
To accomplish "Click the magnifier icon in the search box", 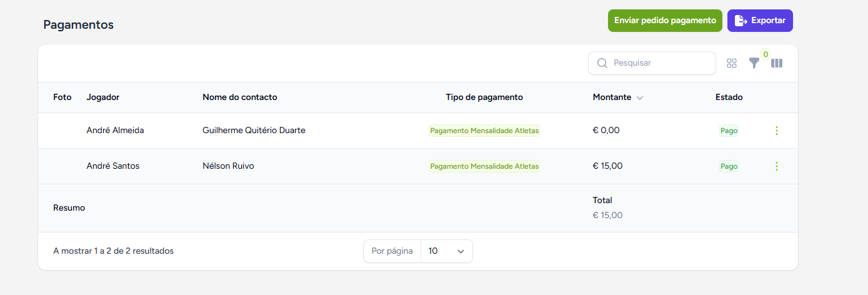I will click(603, 63).
